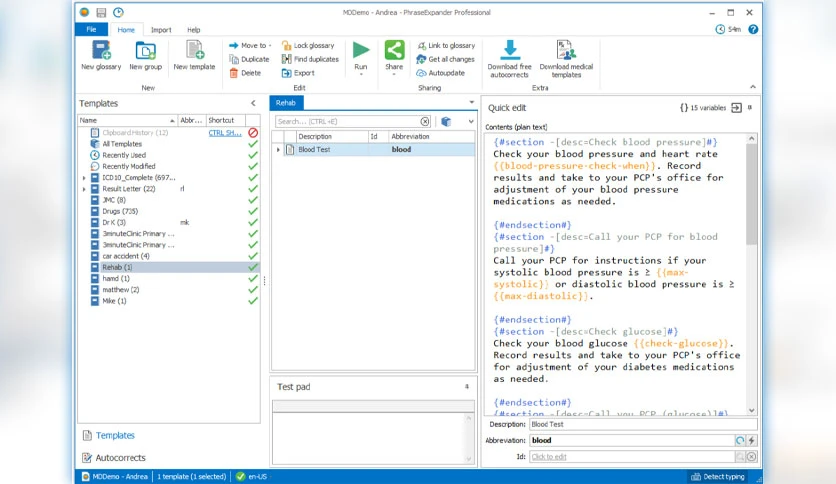Click the Detect typing button

pos(718,477)
